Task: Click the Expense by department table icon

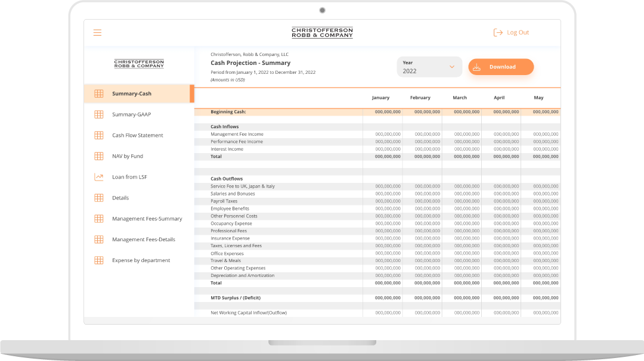Action: (99, 260)
